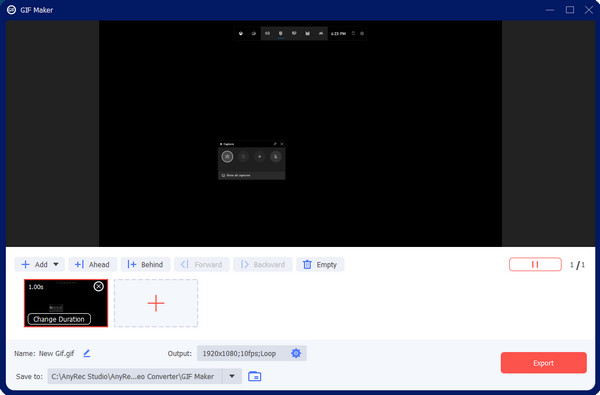
Task: Move frame Forward
Action: click(x=202, y=264)
